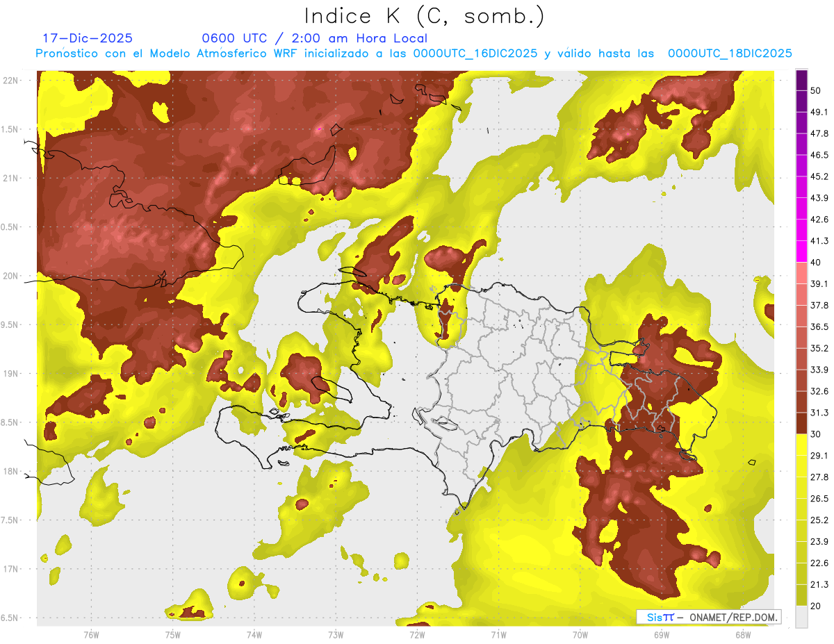
Task: Click the "41.3" color scale label
Action: [x=819, y=241]
